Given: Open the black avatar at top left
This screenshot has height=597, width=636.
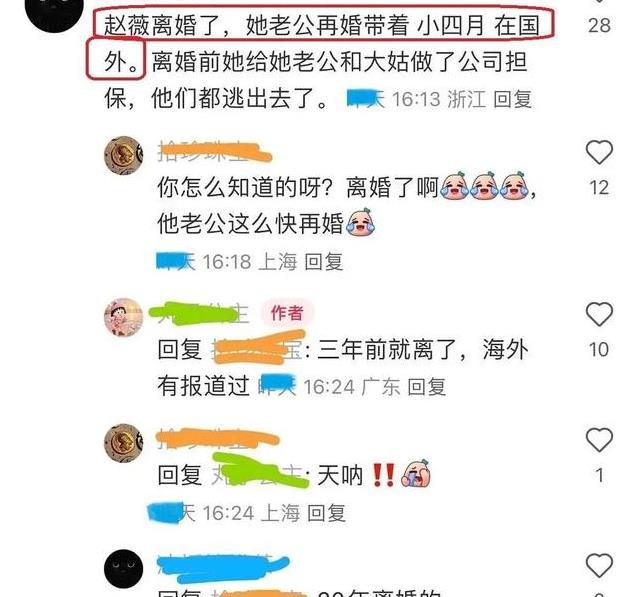Looking at the screenshot, I should (54, 10).
